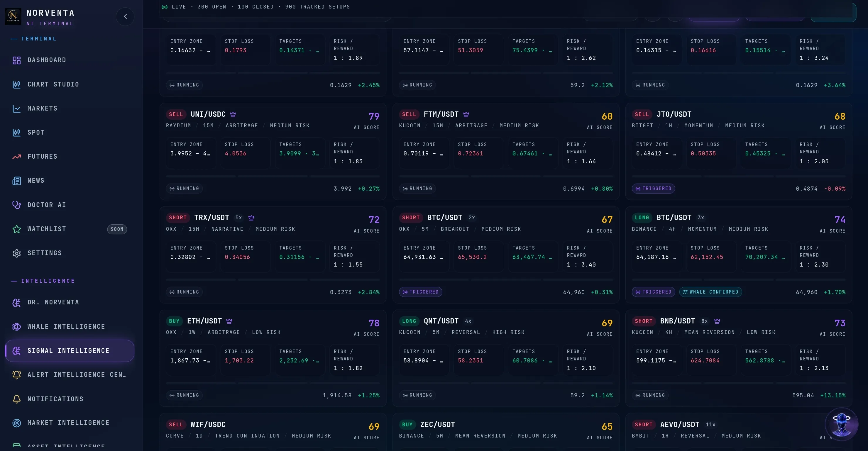Click the crown icon next to UNI/USDC
This screenshot has width=868, height=451.
tap(233, 115)
